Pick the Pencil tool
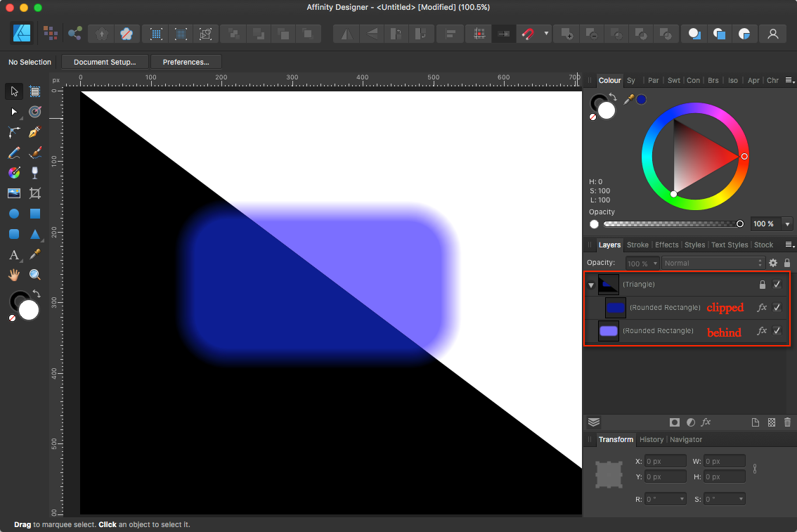 (14, 152)
